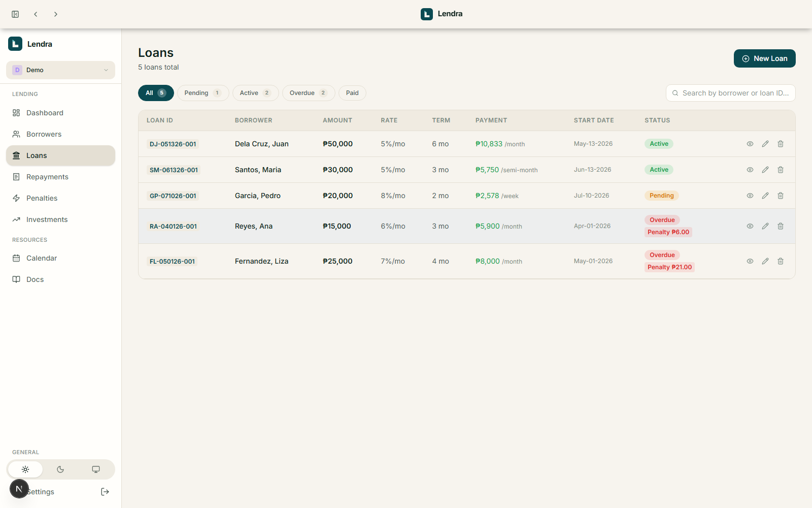Select Loans in the sidebar
This screenshot has height=508, width=812.
[x=60, y=155]
